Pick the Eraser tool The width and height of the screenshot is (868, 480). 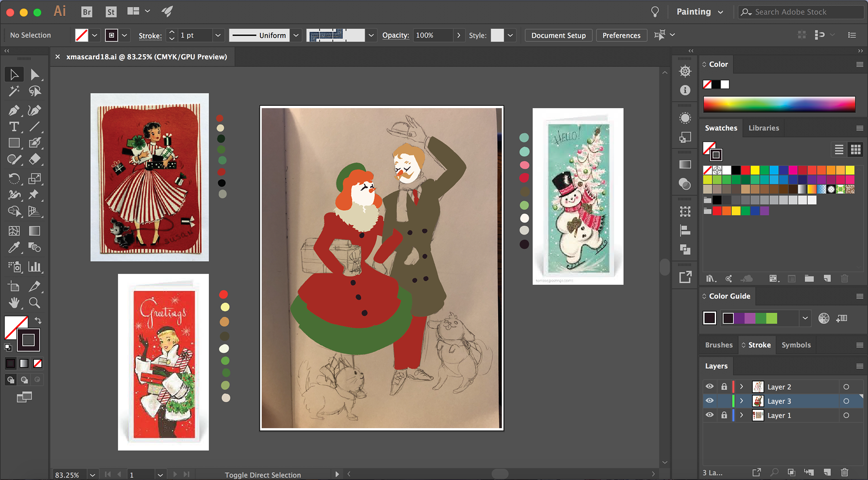coord(34,159)
